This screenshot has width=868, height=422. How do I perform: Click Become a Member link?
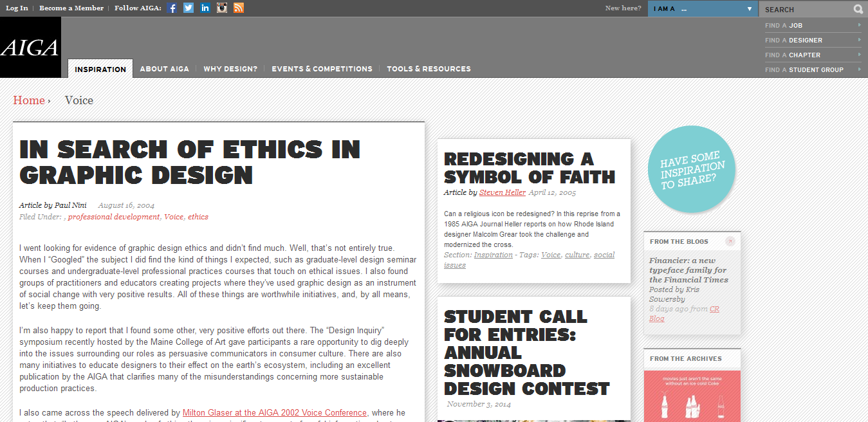click(71, 8)
